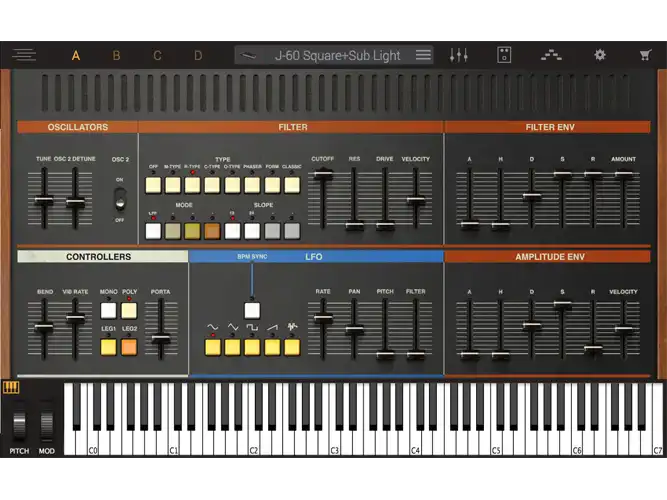667x500 pixels.
Task: Click the filter CUTOFF slider handle
Action: (323, 174)
